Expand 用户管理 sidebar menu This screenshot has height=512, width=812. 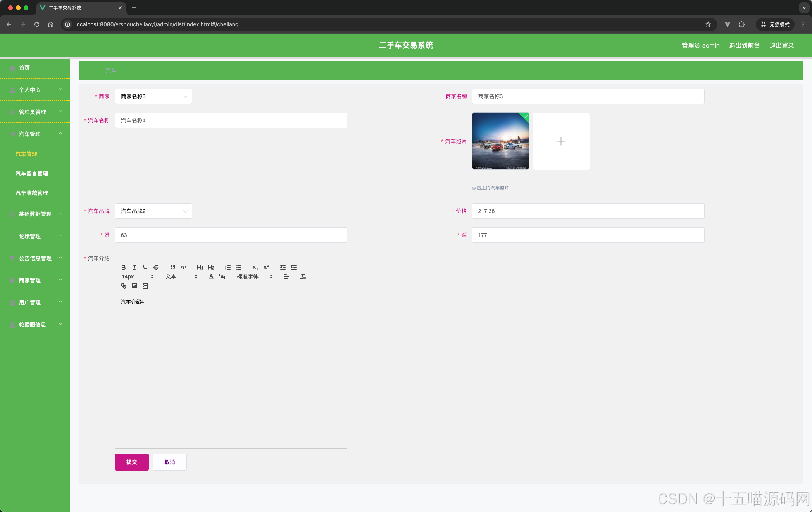coord(35,302)
